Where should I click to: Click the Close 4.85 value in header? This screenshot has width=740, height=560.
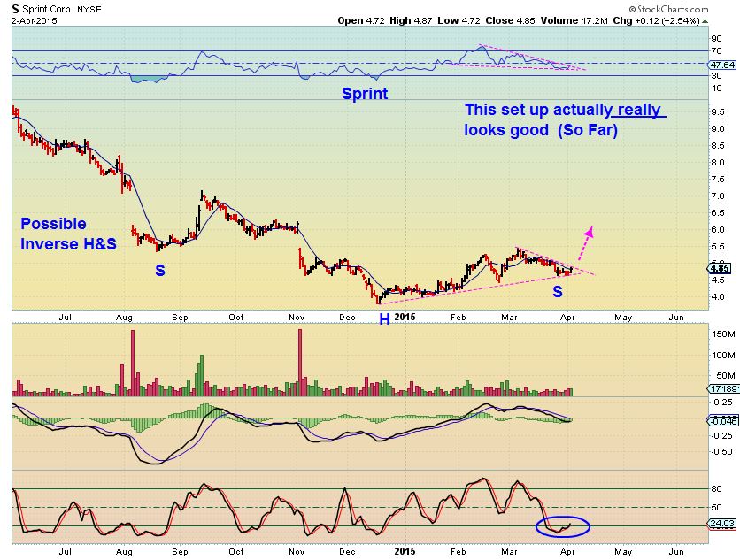coord(510,20)
